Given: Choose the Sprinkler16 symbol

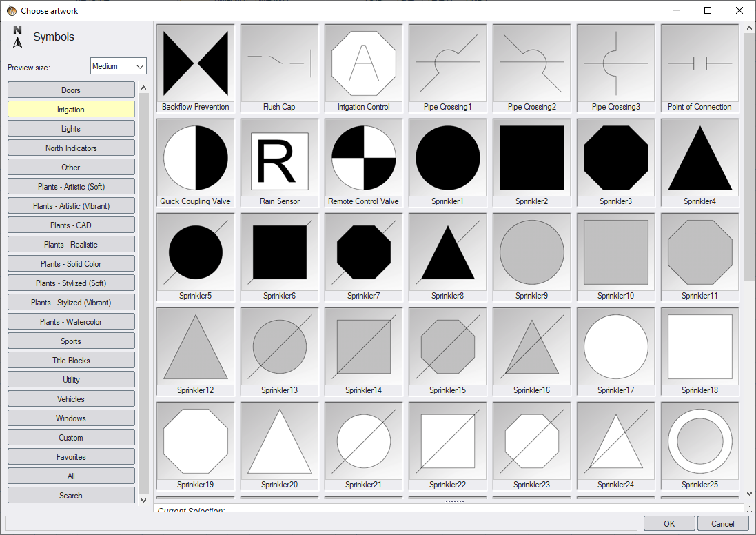Looking at the screenshot, I should [531, 352].
